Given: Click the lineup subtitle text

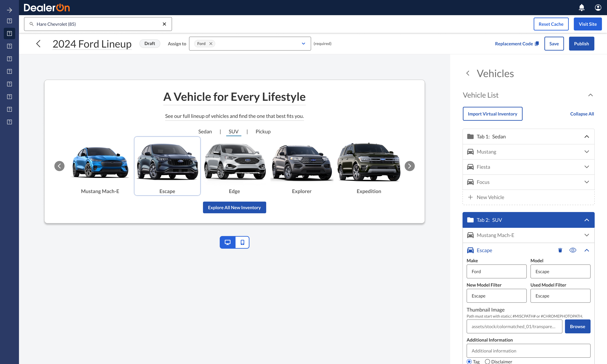Looking at the screenshot, I should coord(234,116).
